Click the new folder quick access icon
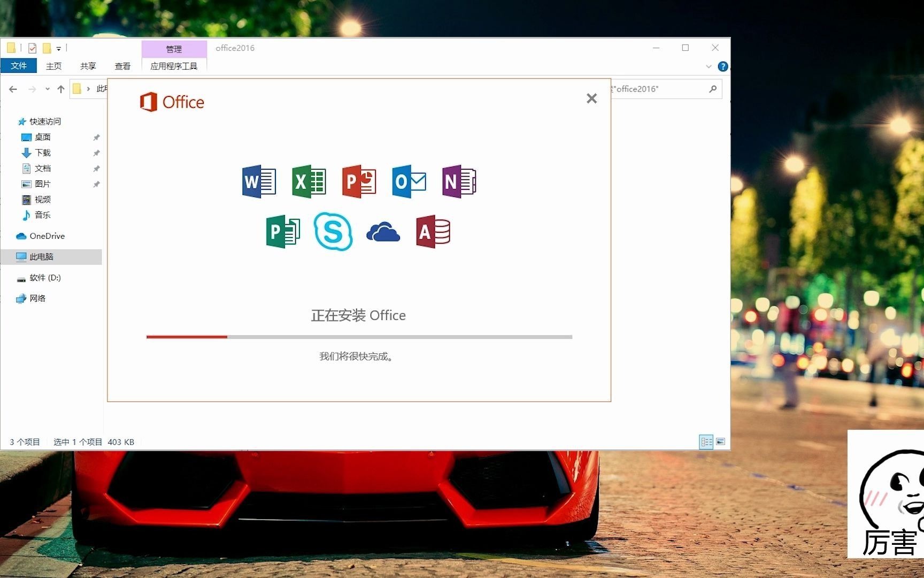 pyautogui.click(x=47, y=48)
